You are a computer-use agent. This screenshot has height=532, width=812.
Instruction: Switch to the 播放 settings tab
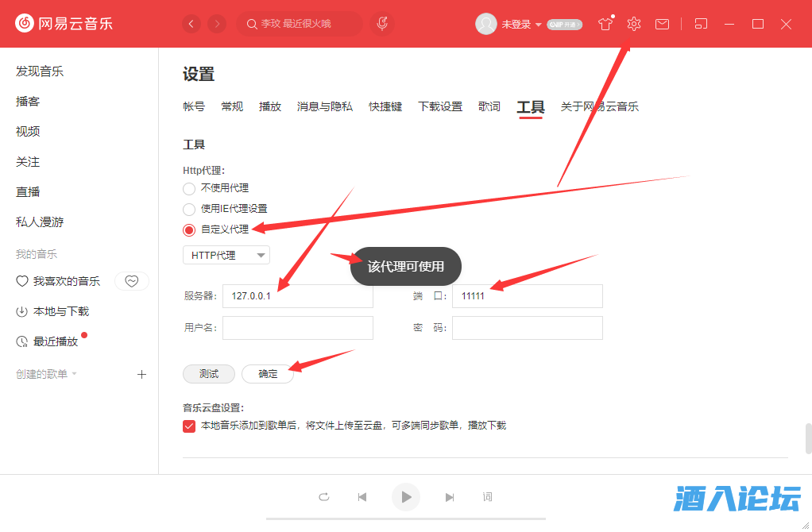point(270,106)
